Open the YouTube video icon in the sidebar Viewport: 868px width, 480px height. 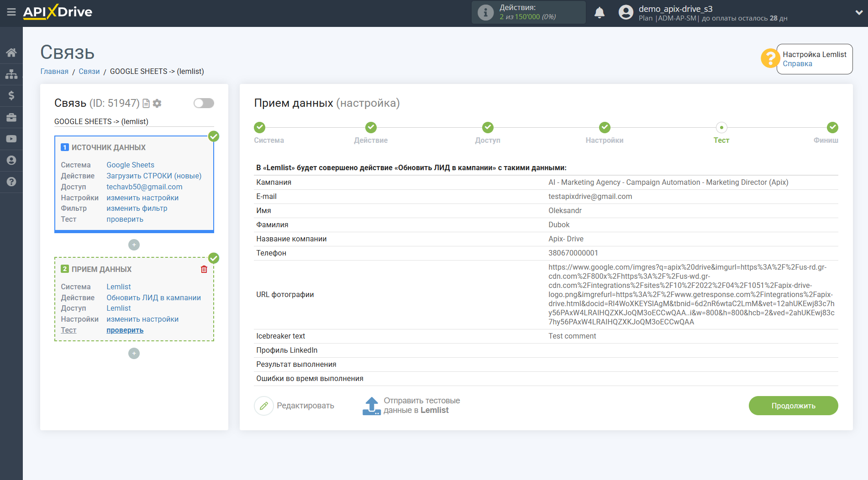pyautogui.click(x=11, y=139)
